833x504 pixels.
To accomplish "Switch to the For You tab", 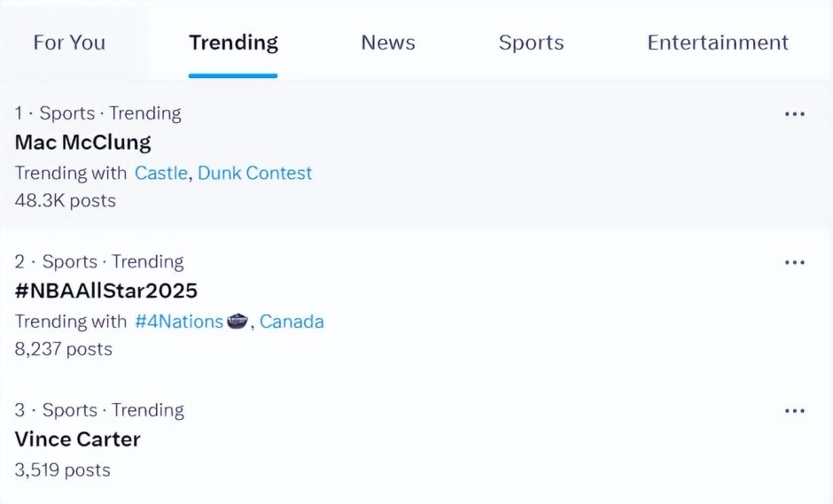I will [69, 43].
